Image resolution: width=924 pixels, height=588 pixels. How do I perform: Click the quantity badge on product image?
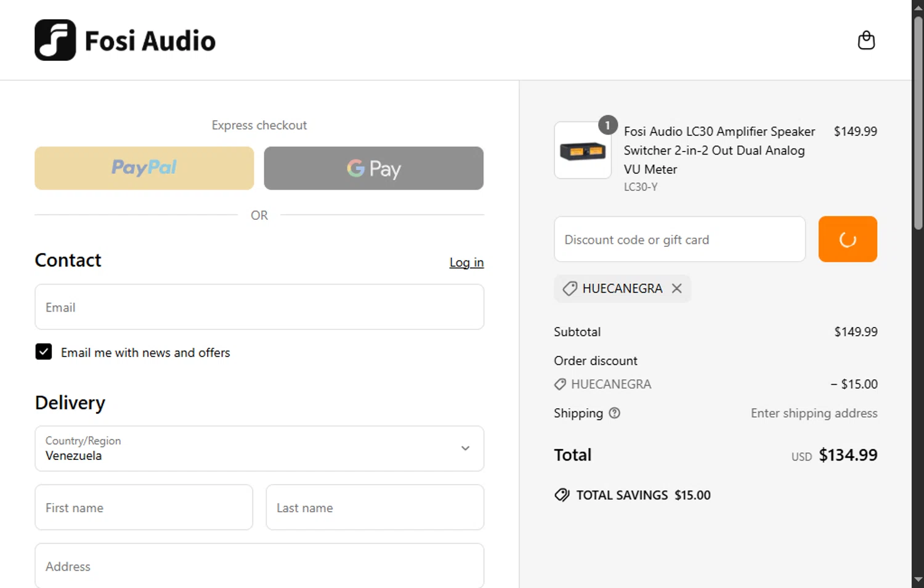pyautogui.click(x=607, y=125)
